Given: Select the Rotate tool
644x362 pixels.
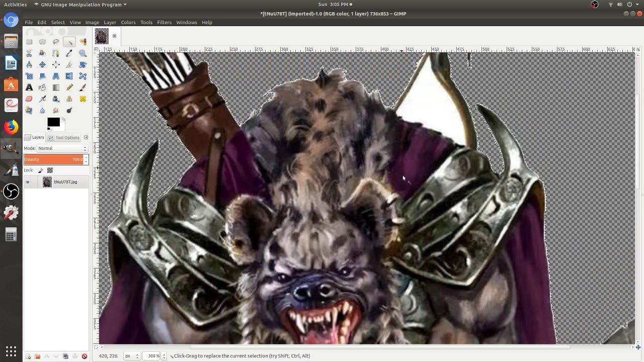Looking at the screenshot, I should [83, 65].
